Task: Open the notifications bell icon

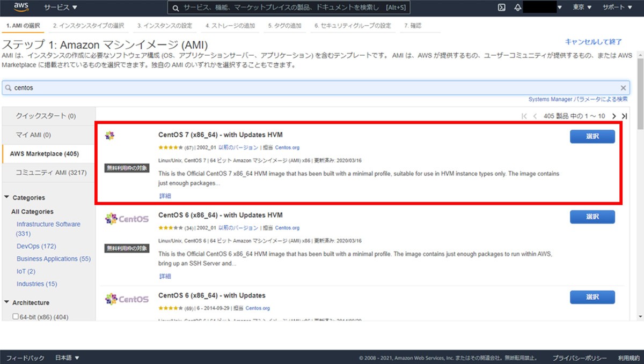Action: click(x=517, y=8)
